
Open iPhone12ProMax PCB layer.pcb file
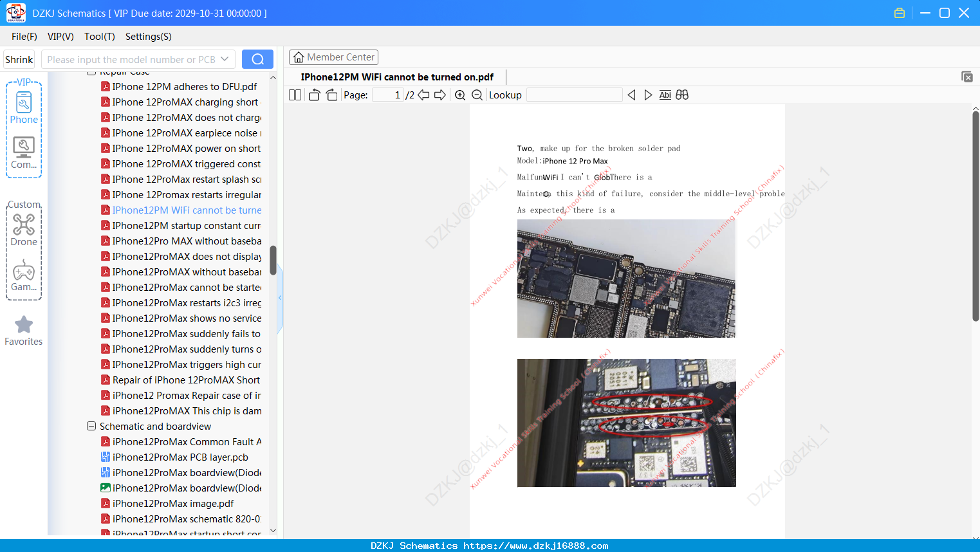[x=180, y=457]
